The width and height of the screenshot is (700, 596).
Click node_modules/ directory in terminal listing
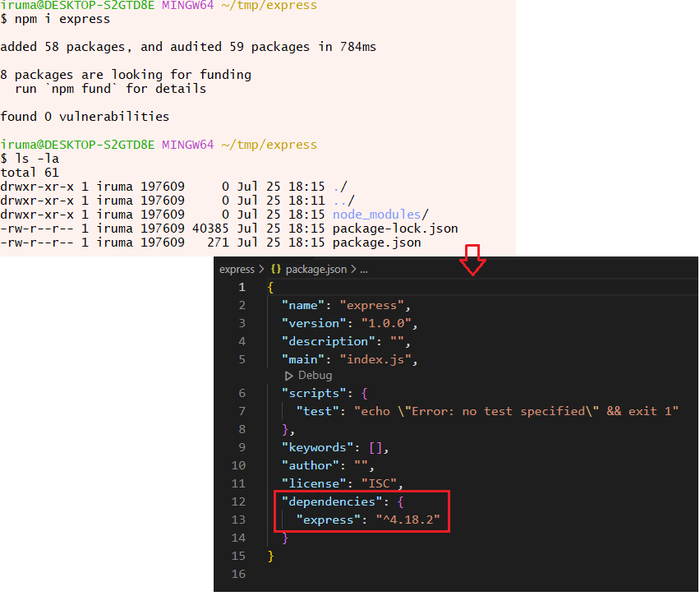[380, 215]
